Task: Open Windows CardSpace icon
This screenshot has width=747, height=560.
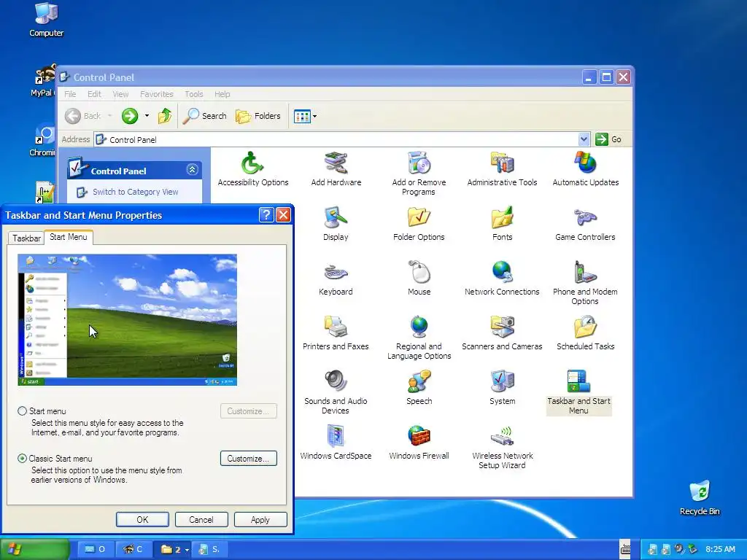Action: point(336,443)
